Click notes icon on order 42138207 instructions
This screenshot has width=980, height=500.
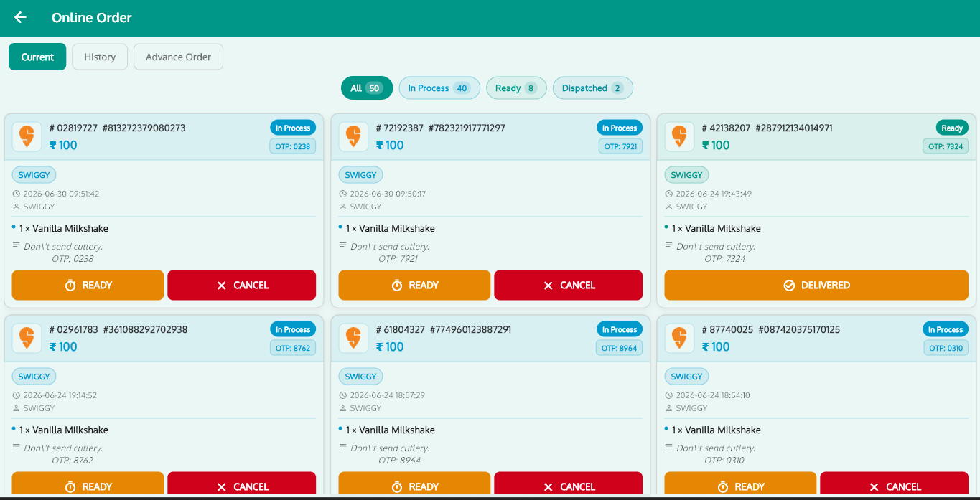(x=669, y=245)
